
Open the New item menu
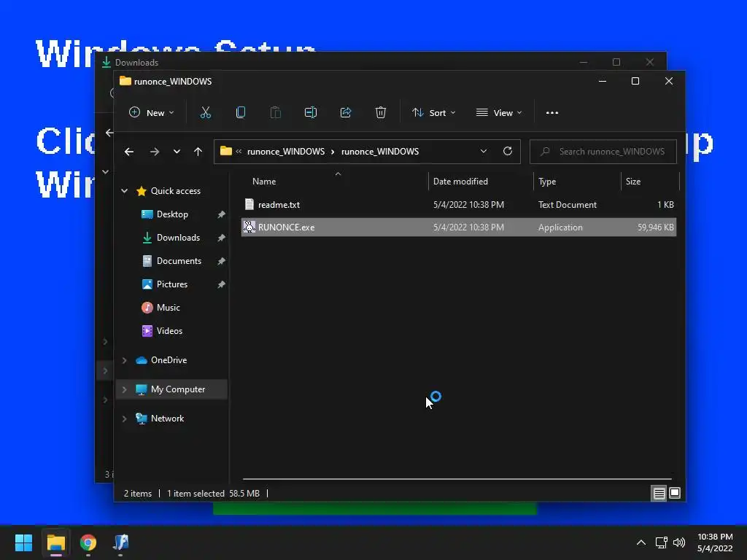pos(152,113)
